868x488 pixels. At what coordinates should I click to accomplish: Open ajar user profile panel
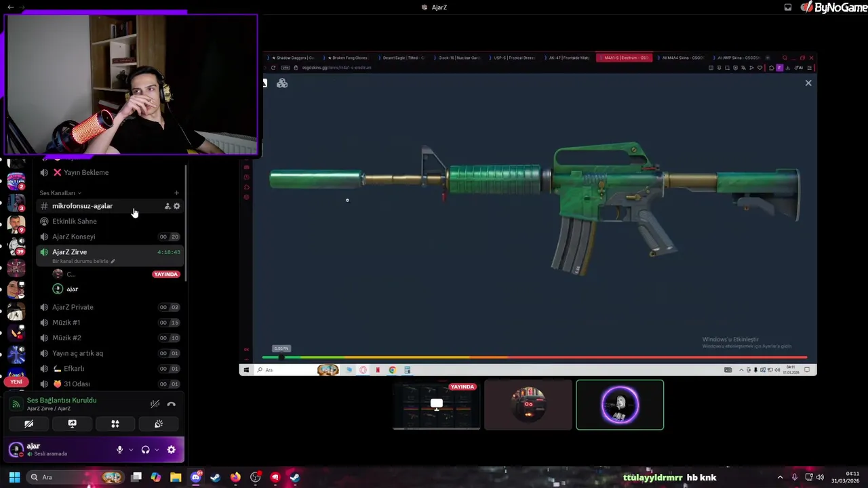coord(46,449)
